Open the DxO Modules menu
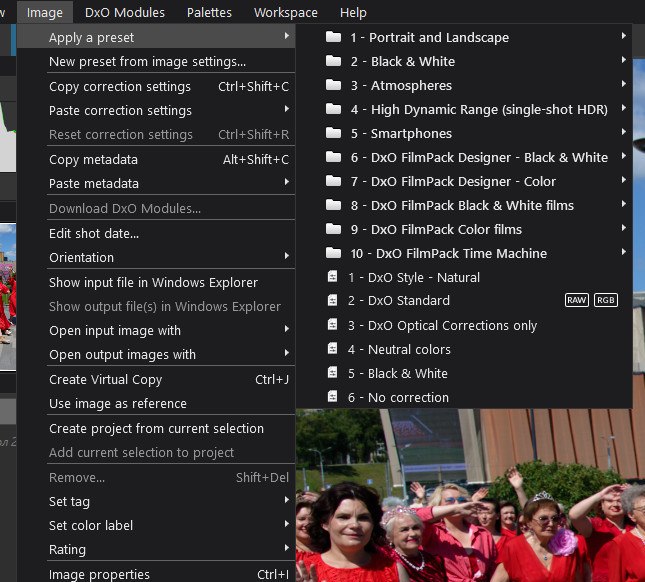This screenshot has width=645, height=582. coord(125,12)
